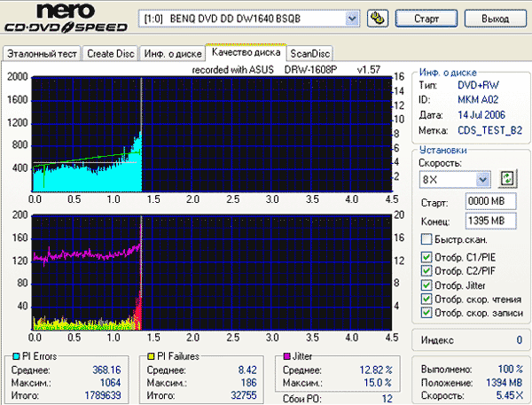Click the PI Failures maximum 186
This screenshot has width=532, height=405.
coord(248,383)
